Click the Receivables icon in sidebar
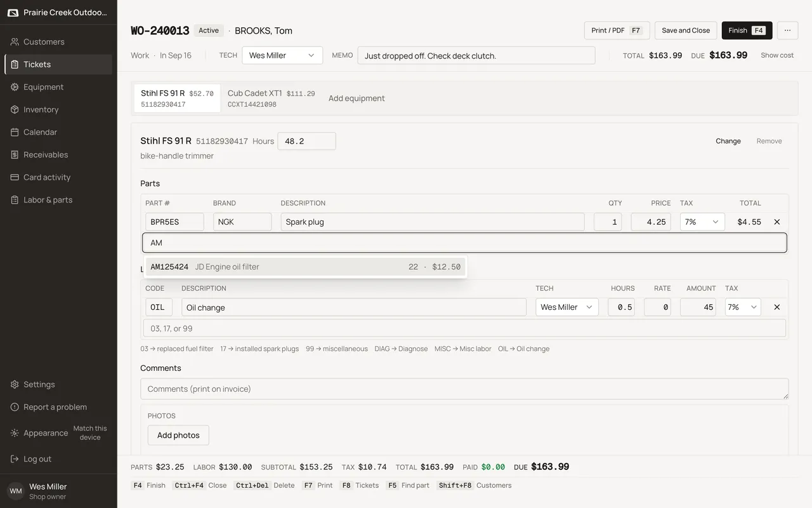The image size is (812, 508). (15, 154)
